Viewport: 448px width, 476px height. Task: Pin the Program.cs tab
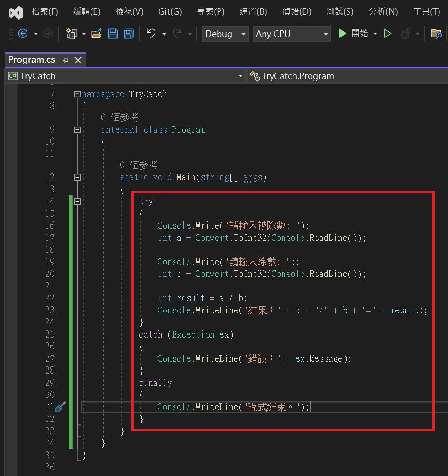[65, 60]
